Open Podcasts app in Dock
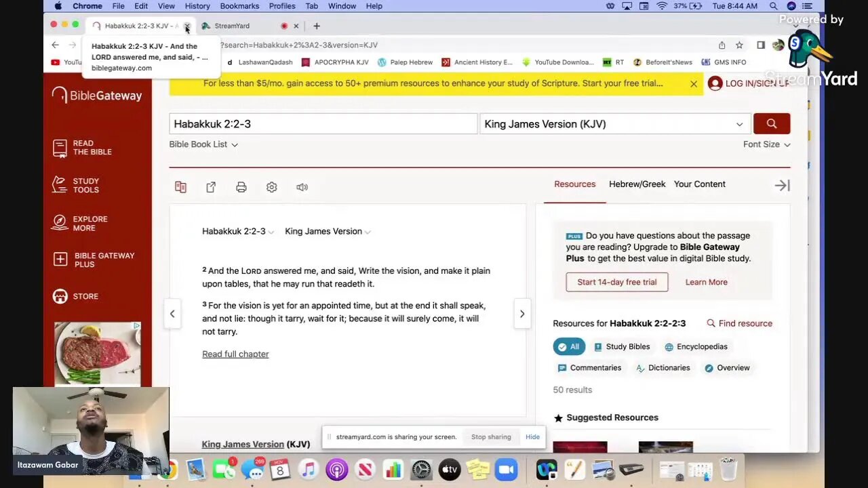This screenshot has width=868, height=488. (x=336, y=469)
